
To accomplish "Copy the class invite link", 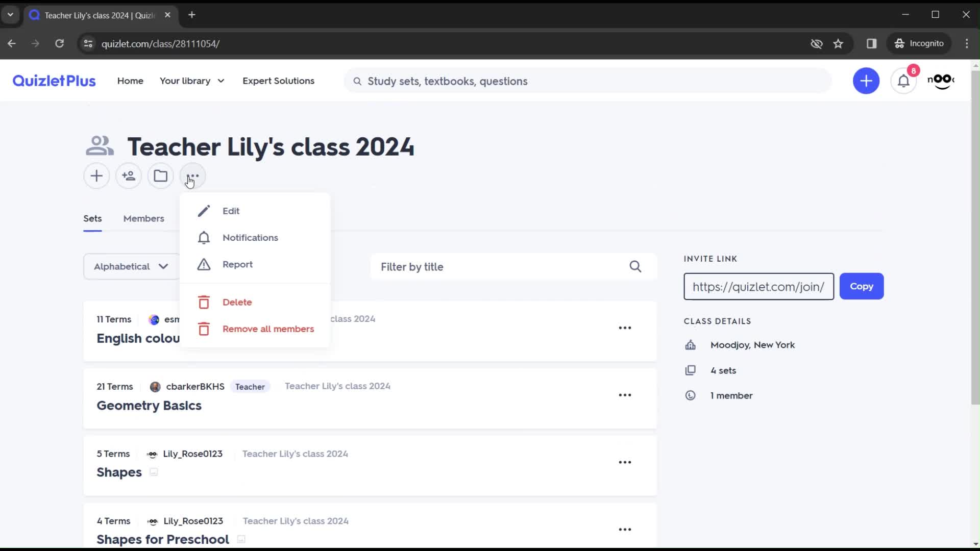I will coord(862,286).
